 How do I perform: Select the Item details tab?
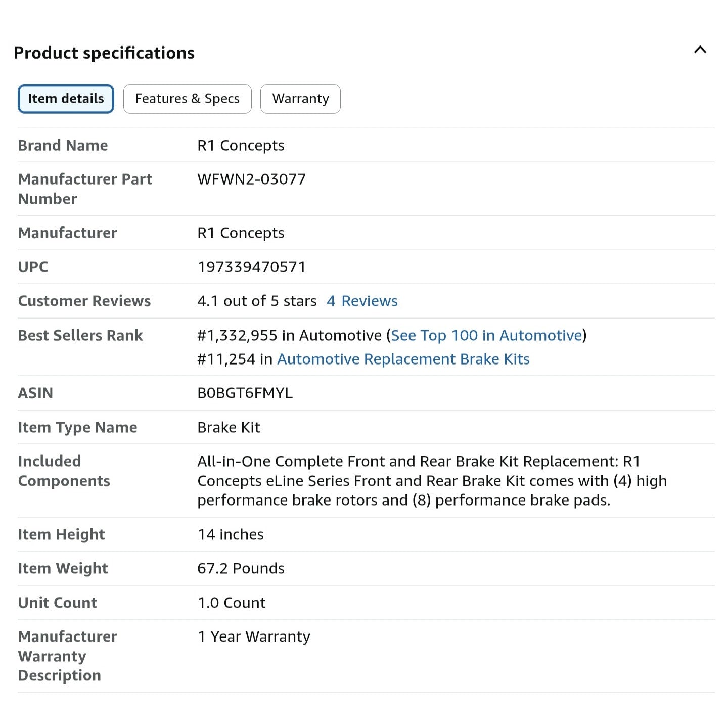(x=66, y=99)
